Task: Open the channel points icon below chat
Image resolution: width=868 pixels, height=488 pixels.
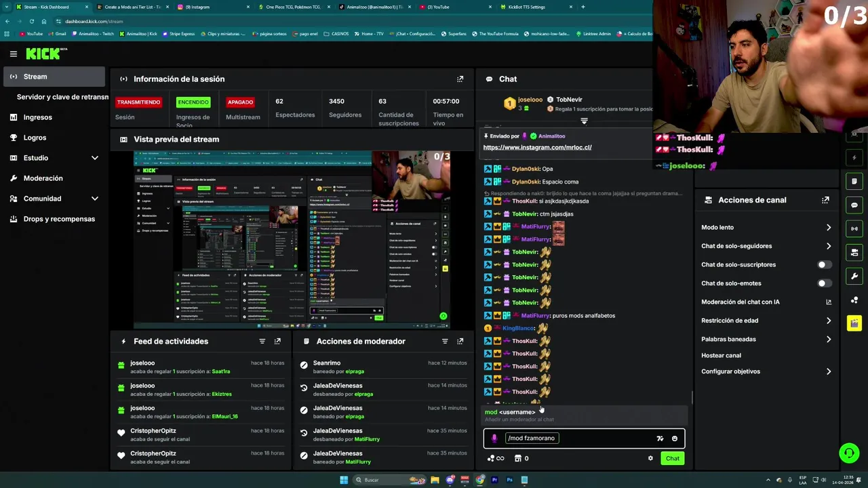Action: (x=496, y=458)
